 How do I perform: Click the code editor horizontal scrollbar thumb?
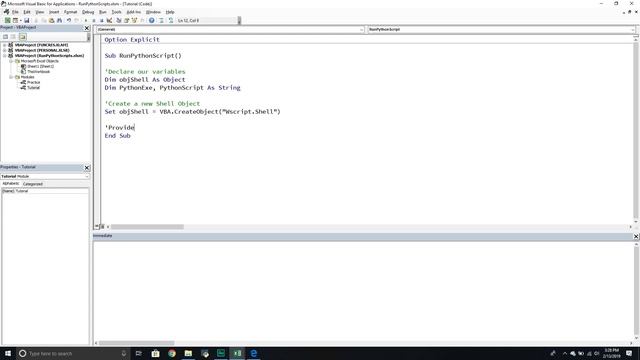coord(147,227)
